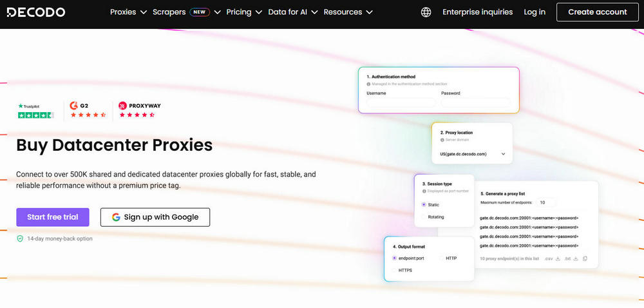Click the Username input field
Viewport: 644px width, 308px height.
tap(401, 102)
